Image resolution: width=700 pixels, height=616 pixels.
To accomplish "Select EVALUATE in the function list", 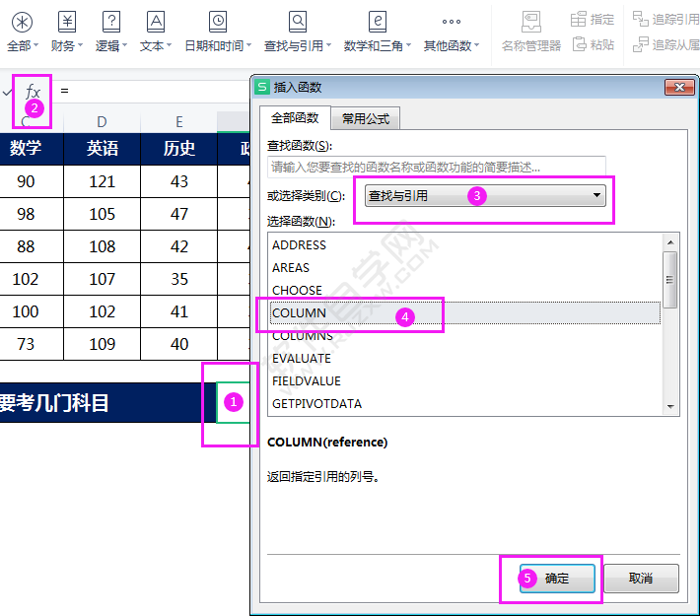I will pos(464,359).
